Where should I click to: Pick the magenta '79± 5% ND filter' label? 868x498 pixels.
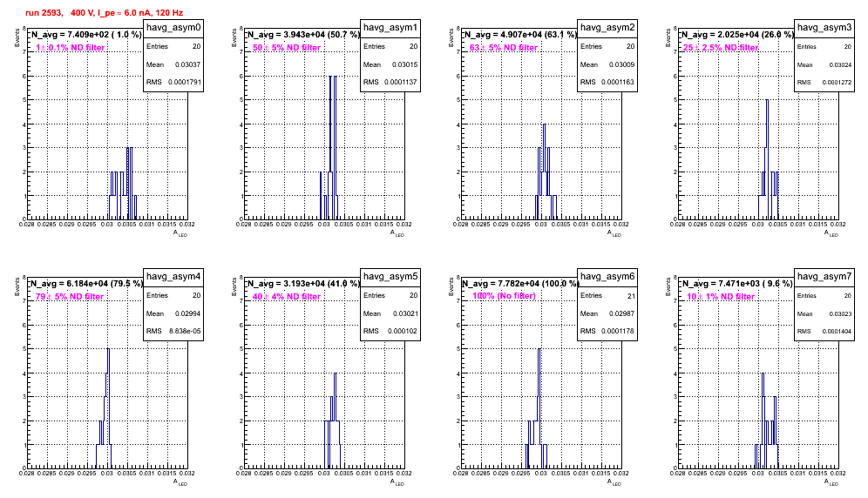click(x=70, y=297)
